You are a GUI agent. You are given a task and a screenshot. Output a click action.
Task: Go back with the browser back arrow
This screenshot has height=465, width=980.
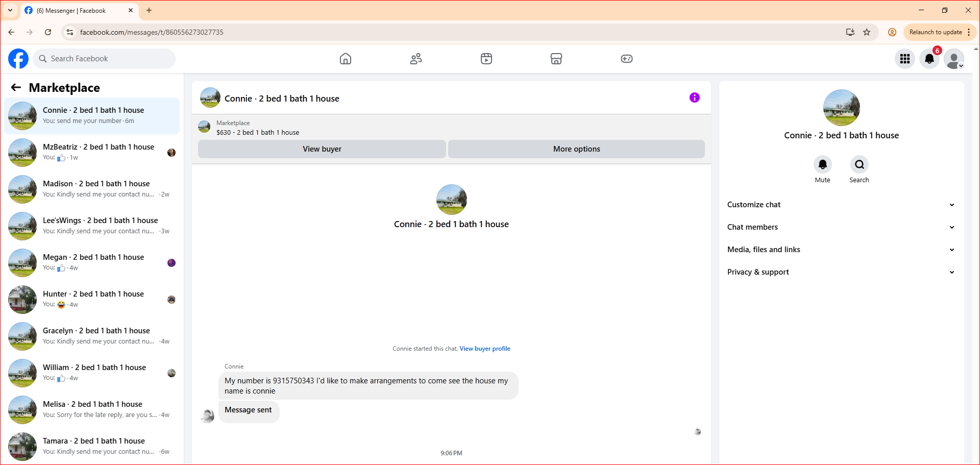tap(11, 32)
